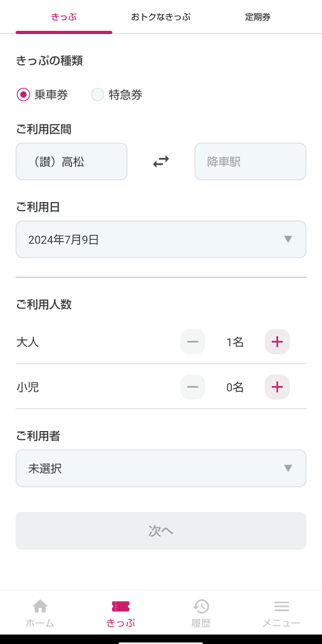Select the 乗車券 radio button

pyautogui.click(x=24, y=95)
